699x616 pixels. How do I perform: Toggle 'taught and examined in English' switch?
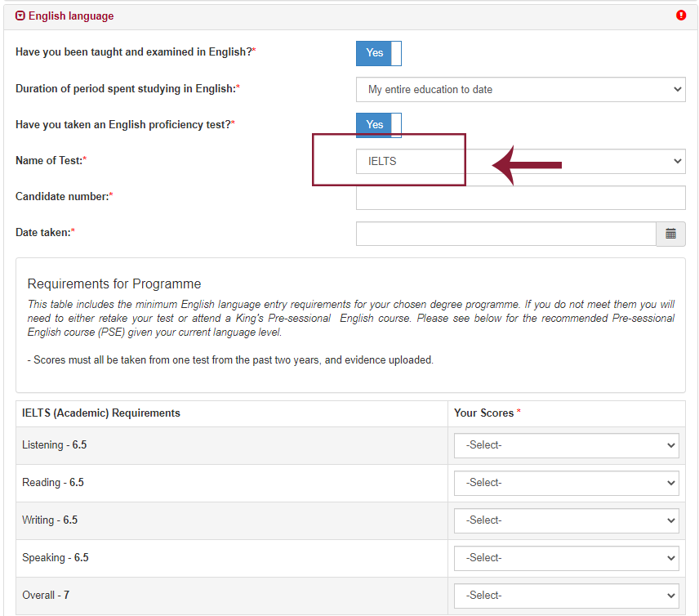[378, 53]
